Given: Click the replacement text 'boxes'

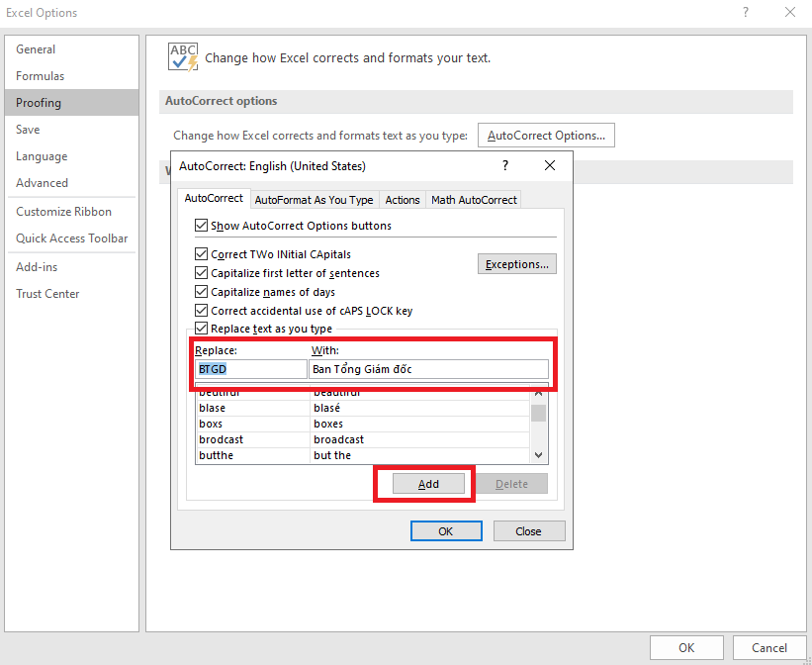Looking at the screenshot, I should click(x=328, y=424).
